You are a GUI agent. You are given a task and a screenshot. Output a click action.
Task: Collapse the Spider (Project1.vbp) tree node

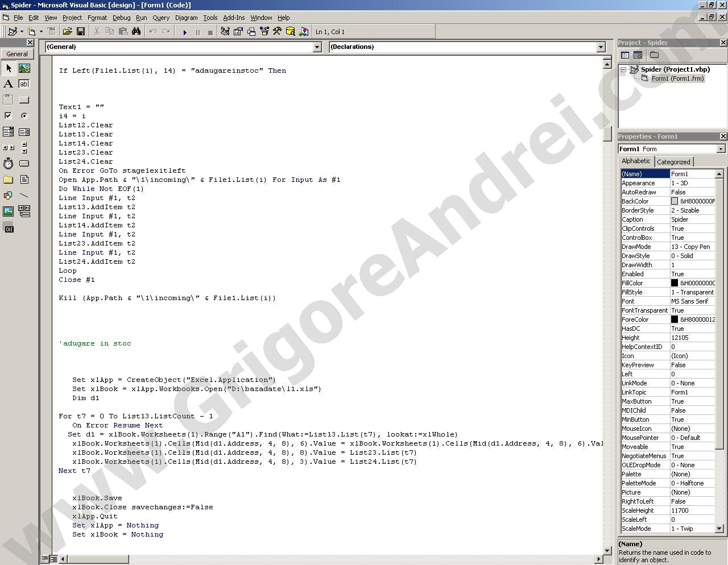tap(624, 69)
